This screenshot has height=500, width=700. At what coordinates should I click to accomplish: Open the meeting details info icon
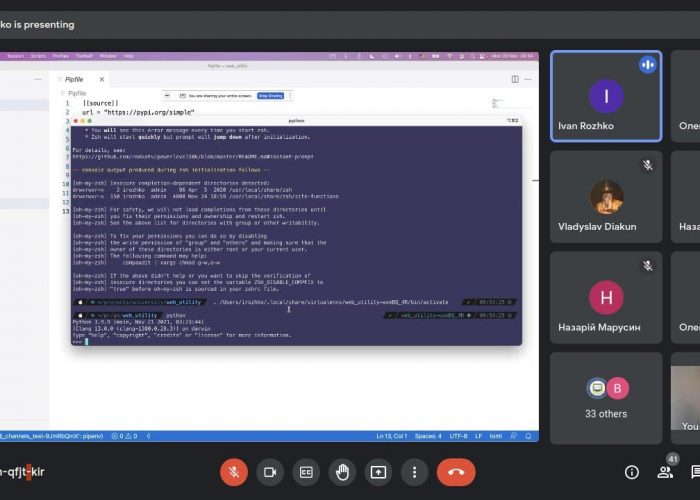[631, 472]
